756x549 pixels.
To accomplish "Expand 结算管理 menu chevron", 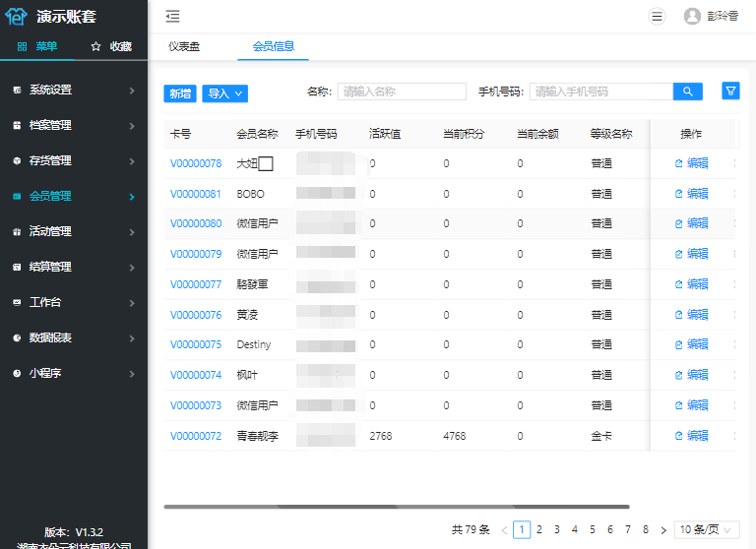I will [132, 268].
